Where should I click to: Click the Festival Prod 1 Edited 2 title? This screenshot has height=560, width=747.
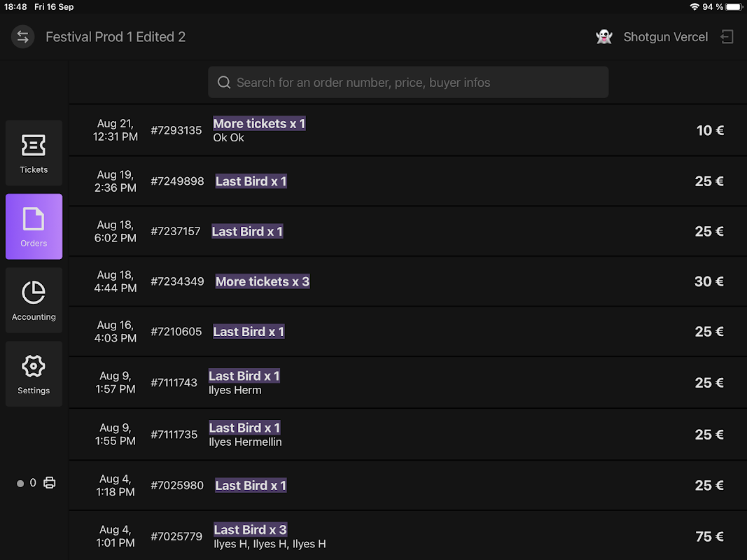(x=116, y=37)
